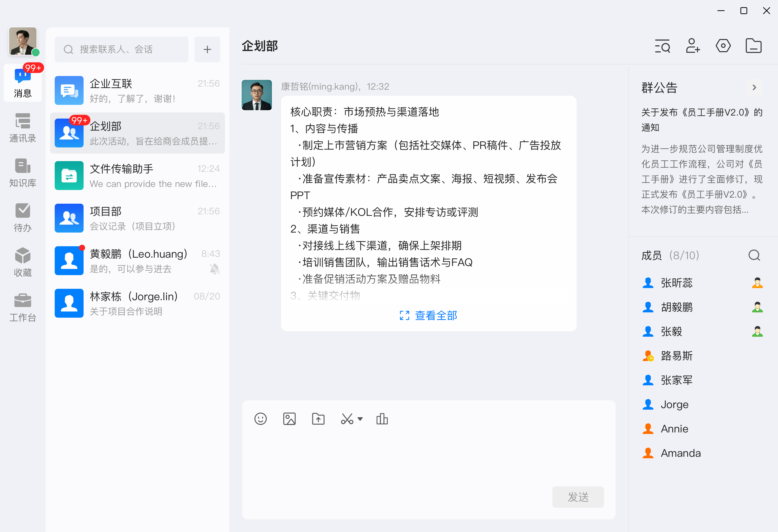Viewport: 778px width, 532px height.
Task: Open the 企业互联 conversation
Action: point(137,90)
